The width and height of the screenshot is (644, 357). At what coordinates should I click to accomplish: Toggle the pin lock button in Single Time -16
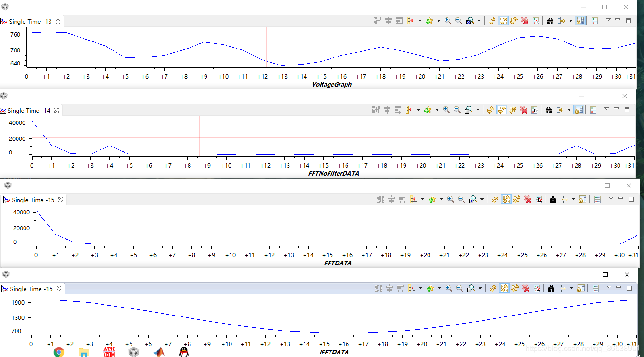click(x=581, y=289)
